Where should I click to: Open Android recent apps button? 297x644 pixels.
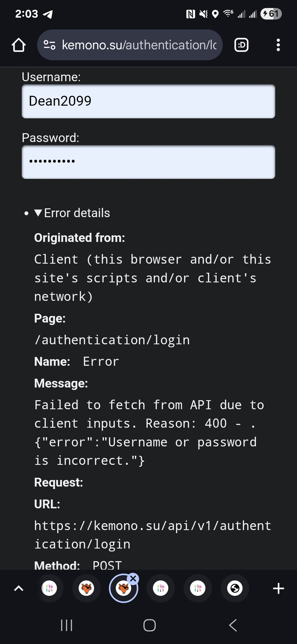point(67,625)
